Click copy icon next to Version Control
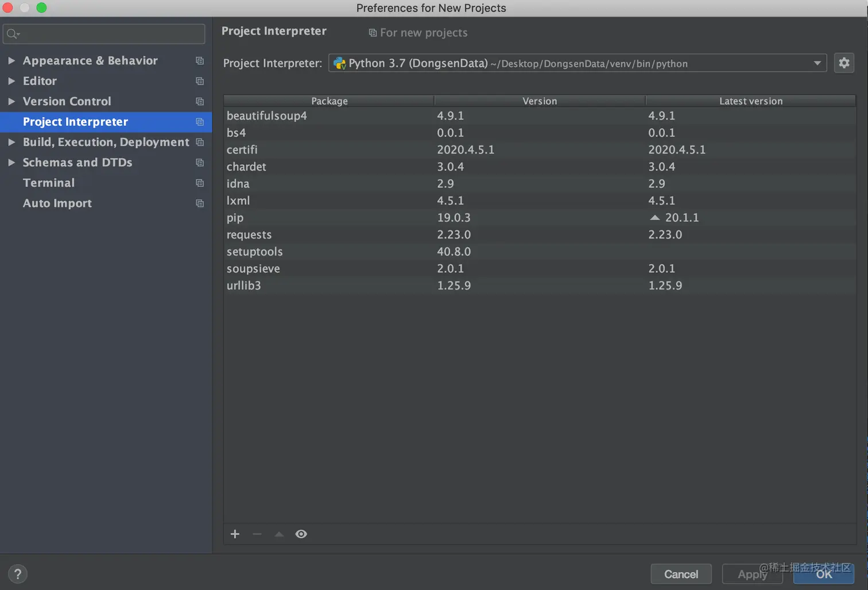Screen dimensions: 868x590 [200, 102]
